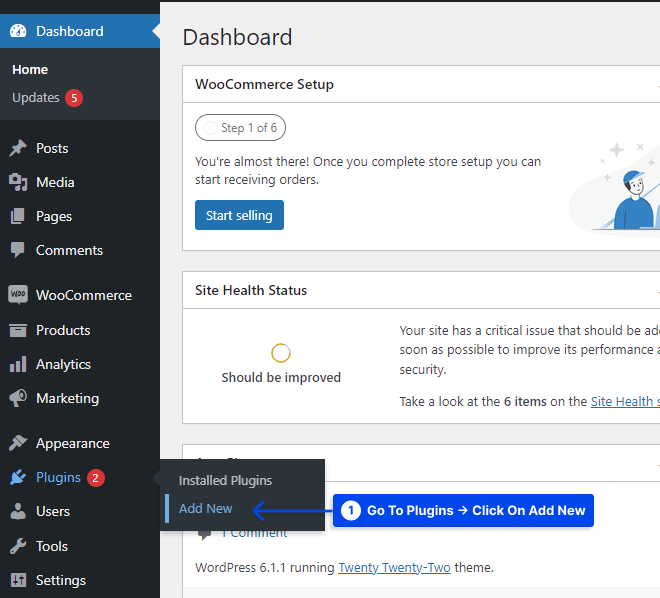Click the Step 1 of 6 pill

[x=240, y=128]
